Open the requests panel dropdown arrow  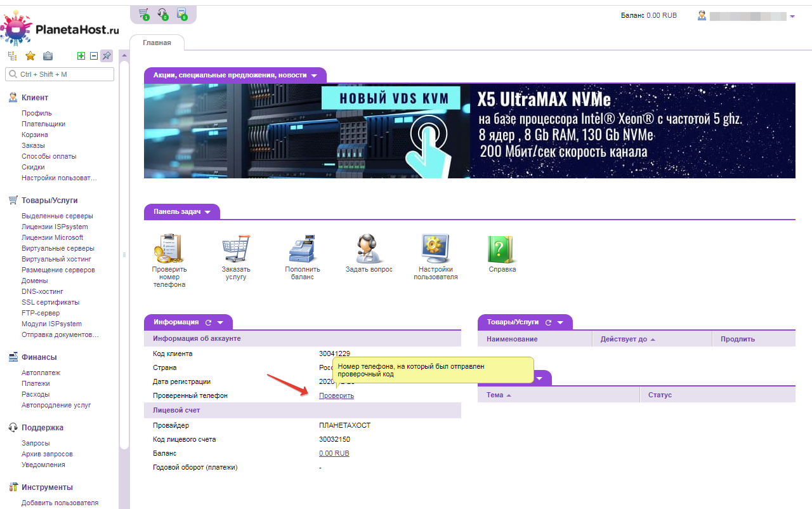click(540, 378)
